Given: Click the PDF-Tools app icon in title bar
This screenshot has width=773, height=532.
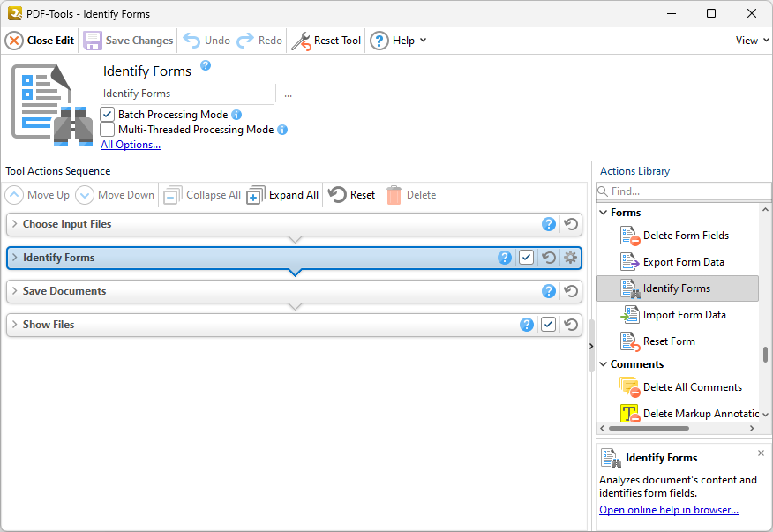Looking at the screenshot, I should (15, 13).
